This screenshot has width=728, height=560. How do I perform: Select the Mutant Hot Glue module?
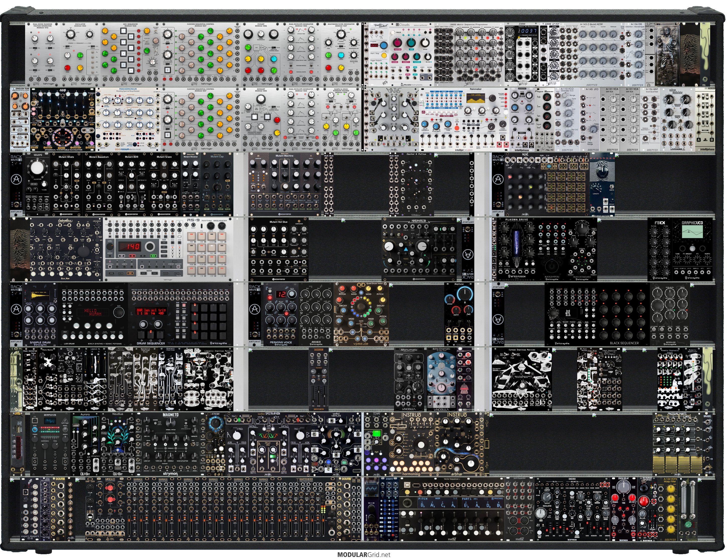(x=278, y=250)
